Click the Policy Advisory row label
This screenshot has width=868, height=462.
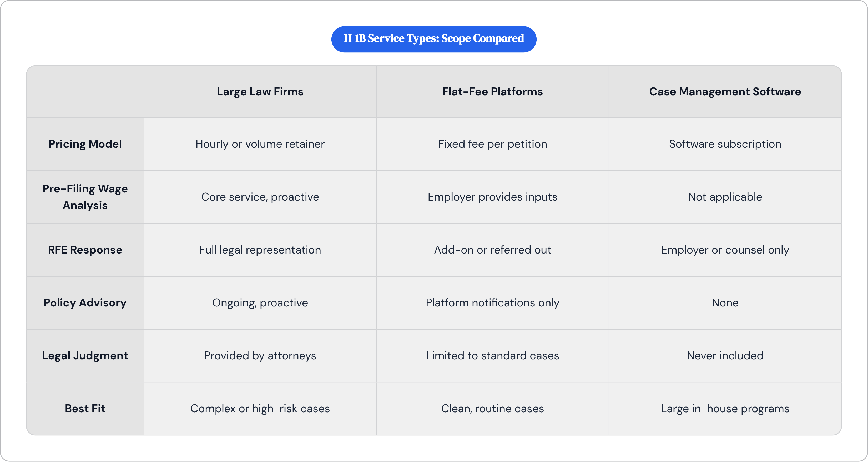point(85,303)
